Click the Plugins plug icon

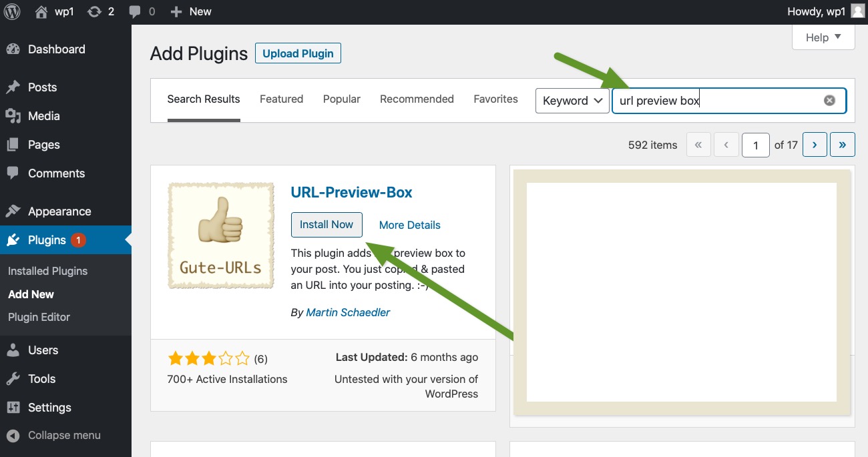(13, 240)
